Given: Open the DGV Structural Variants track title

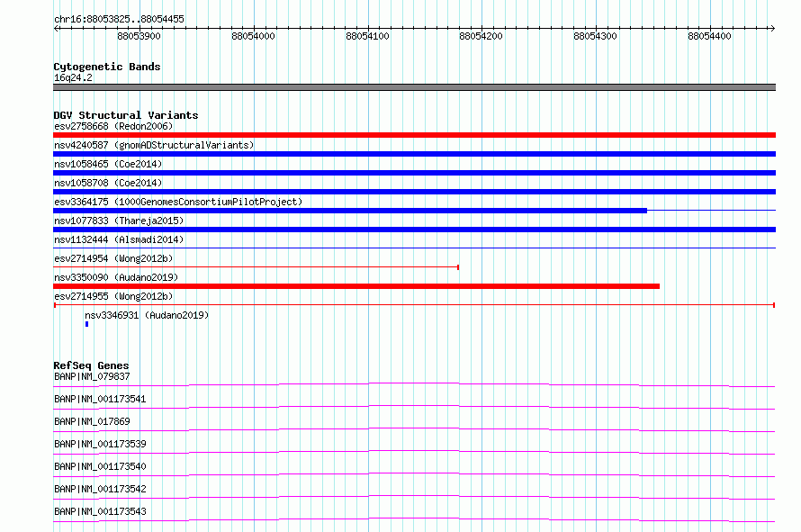Looking at the screenshot, I should 126,115.
